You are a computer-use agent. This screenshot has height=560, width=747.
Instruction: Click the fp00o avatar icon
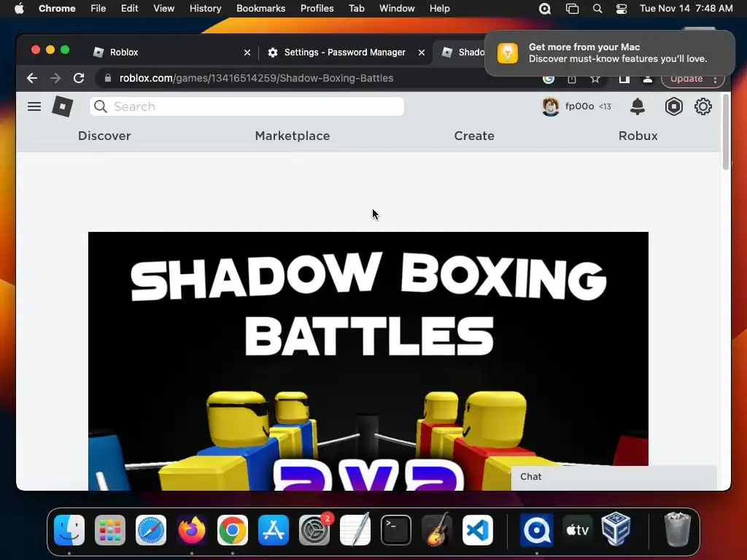pyautogui.click(x=550, y=106)
